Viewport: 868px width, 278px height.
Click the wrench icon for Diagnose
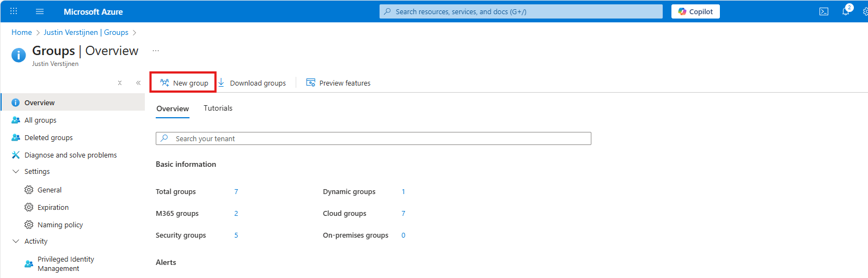tap(16, 155)
